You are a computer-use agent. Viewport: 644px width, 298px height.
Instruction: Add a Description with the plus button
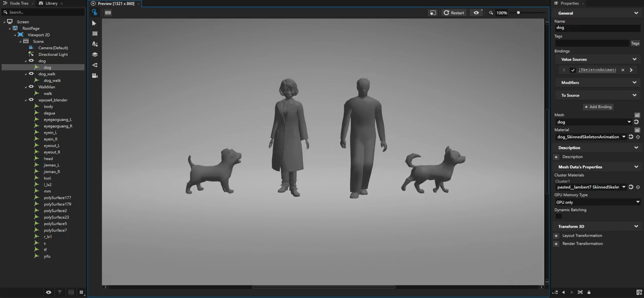coord(556,157)
